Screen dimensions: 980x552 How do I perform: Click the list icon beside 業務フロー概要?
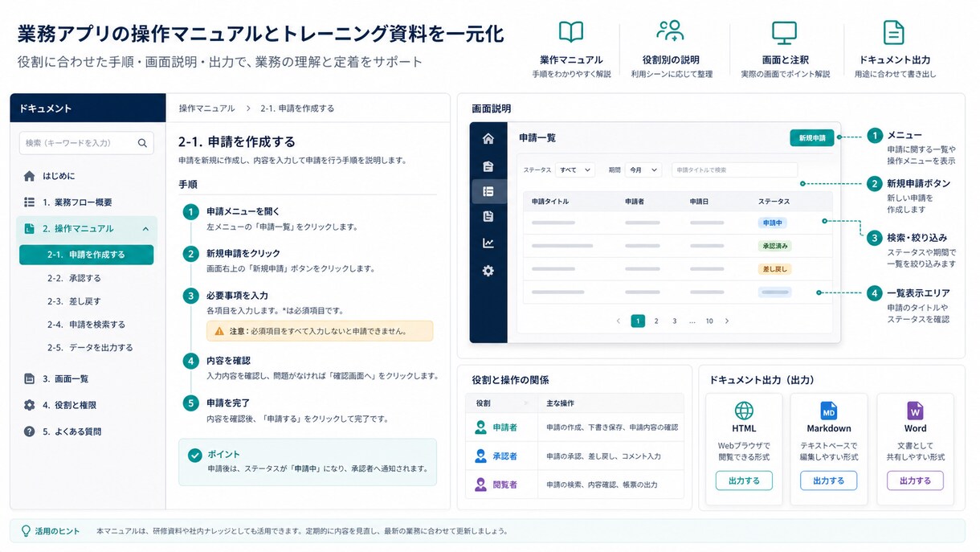(30, 202)
